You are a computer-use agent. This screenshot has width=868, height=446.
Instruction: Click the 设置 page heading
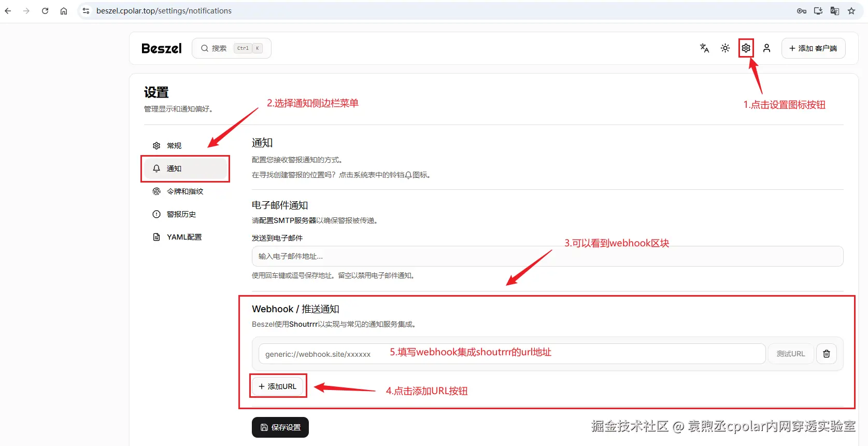point(156,92)
